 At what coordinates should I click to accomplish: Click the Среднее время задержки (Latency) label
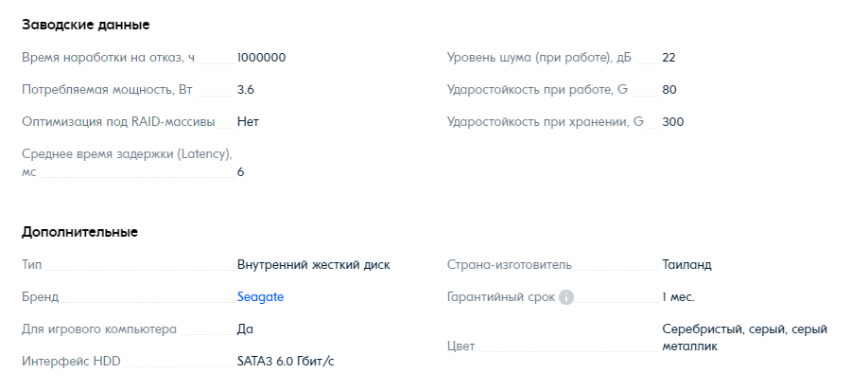click(127, 154)
